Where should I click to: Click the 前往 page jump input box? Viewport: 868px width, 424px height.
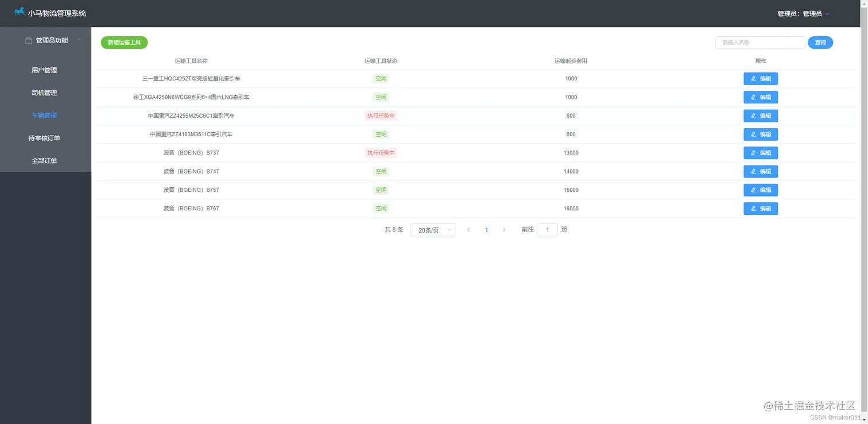(x=547, y=230)
